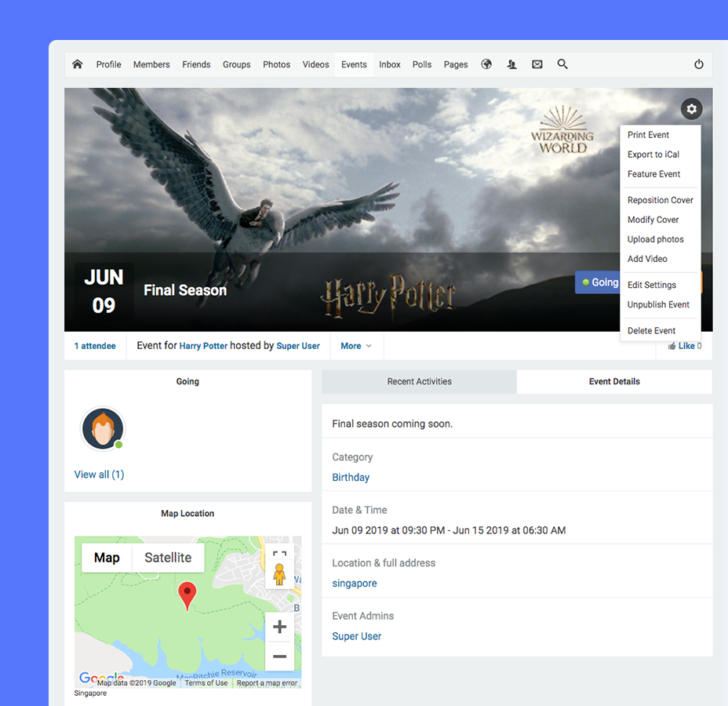Viewport: 728px width, 706px height.
Task: Zoom in on the map
Action: 279,627
